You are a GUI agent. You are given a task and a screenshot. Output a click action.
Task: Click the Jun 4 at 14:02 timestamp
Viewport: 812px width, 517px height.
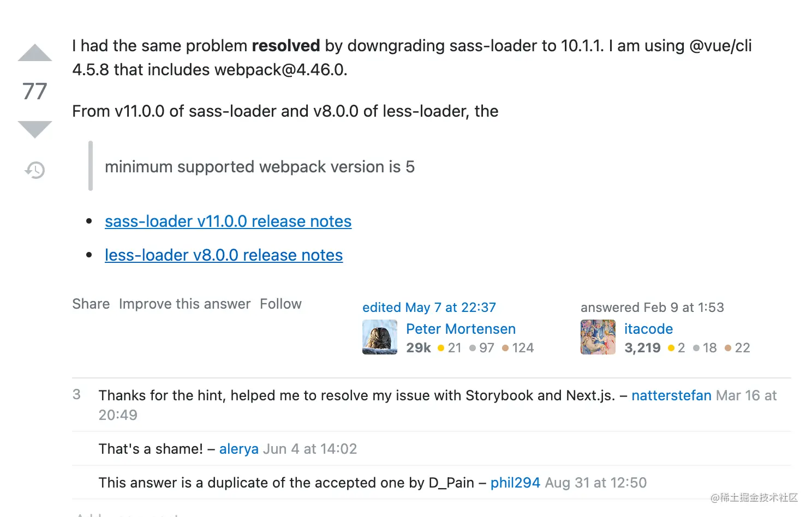(310, 449)
